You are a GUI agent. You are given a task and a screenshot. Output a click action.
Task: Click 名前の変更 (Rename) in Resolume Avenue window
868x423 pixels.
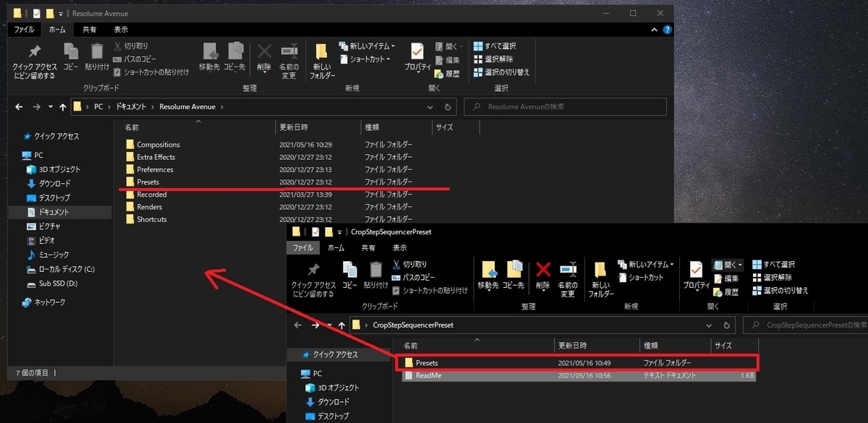pos(289,61)
